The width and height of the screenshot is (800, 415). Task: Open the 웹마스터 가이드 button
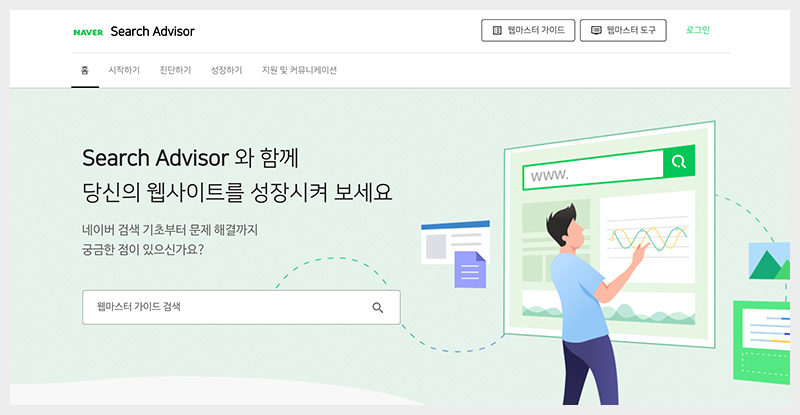point(528,31)
